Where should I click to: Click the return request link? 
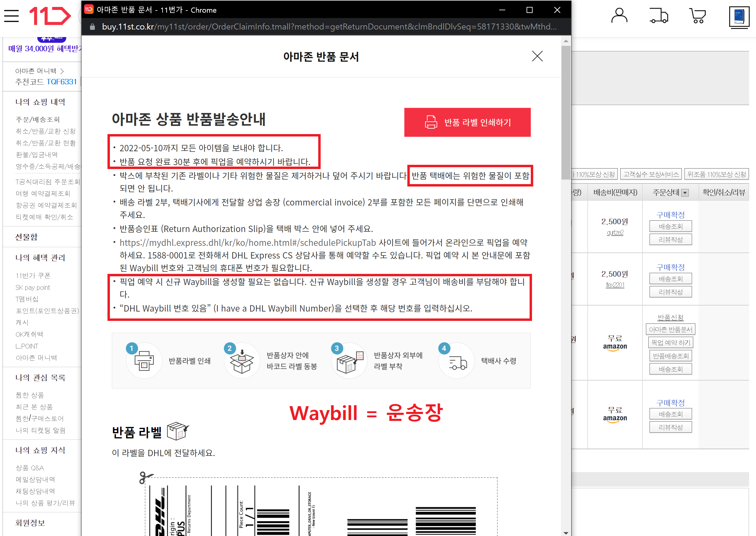(x=670, y=317)
